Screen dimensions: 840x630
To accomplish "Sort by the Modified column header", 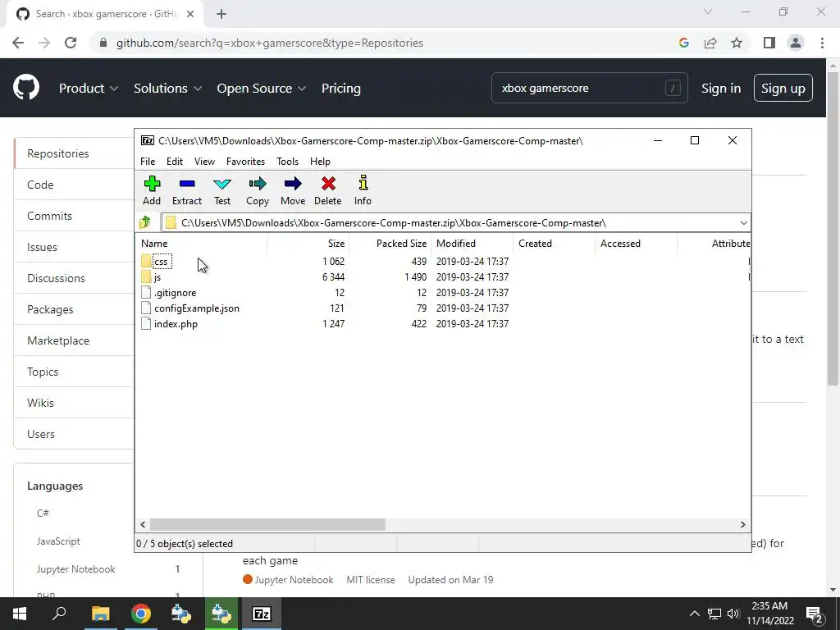I will point(472,243).
